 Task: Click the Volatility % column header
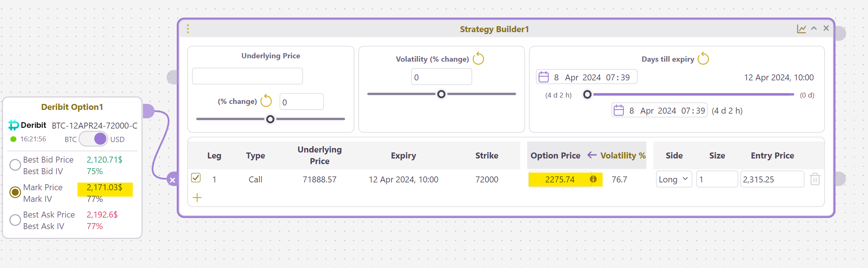pos(623,155)
